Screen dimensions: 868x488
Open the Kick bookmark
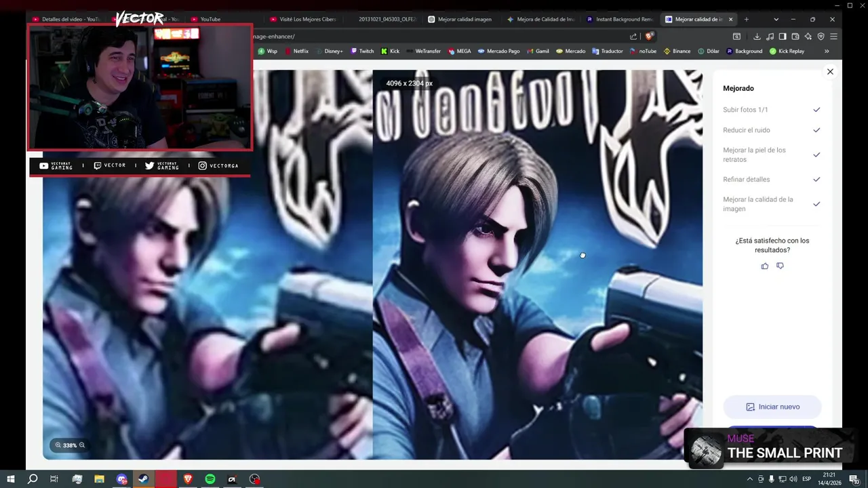(x=390, y=51)
